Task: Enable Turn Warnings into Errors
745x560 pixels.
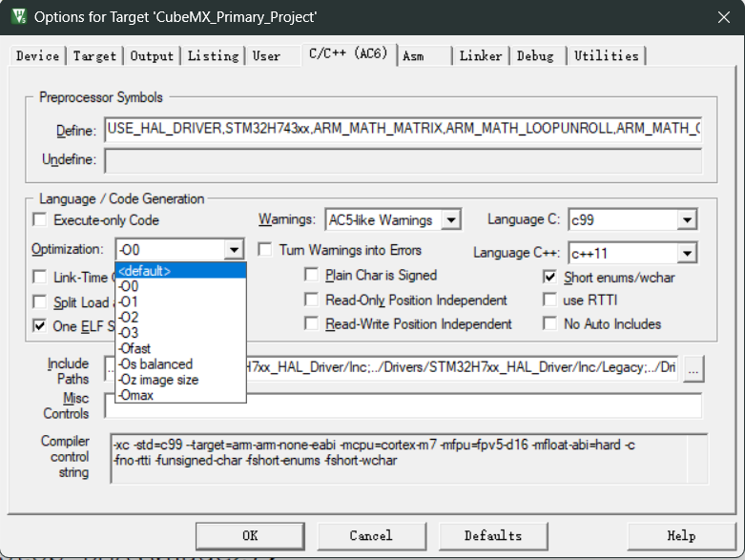Action: [x=265, y=250]
